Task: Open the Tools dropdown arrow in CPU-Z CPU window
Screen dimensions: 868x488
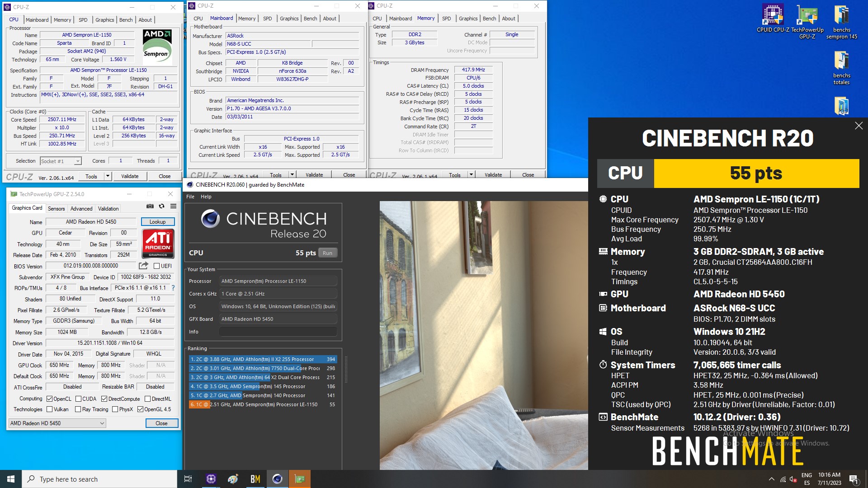Action: tap(108, 176)
